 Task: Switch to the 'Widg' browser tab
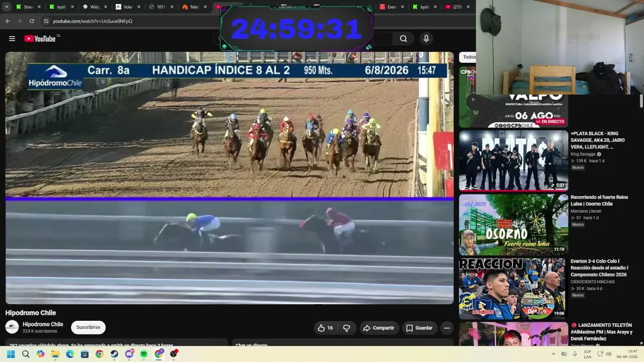[95, 7]
